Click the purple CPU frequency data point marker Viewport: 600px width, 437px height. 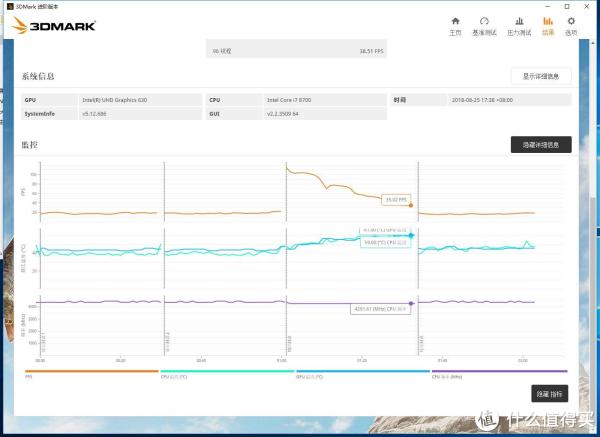(x=411, y=303)
